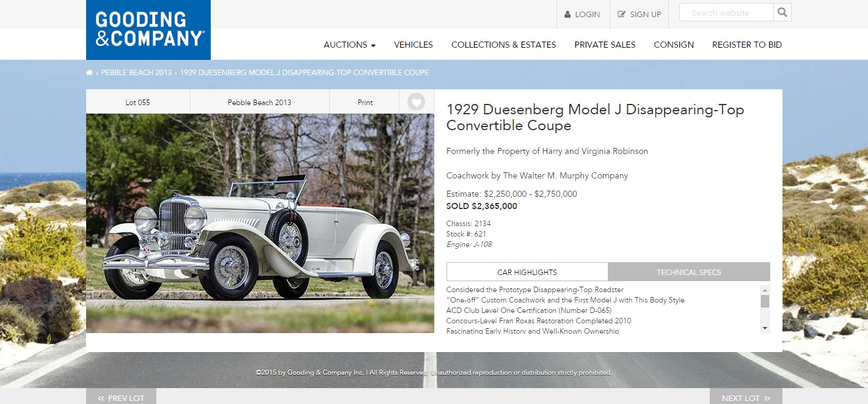Switch to Technical Specs tab
The height and width of the screenshot is (404, 868).
(x=689, y=272)
